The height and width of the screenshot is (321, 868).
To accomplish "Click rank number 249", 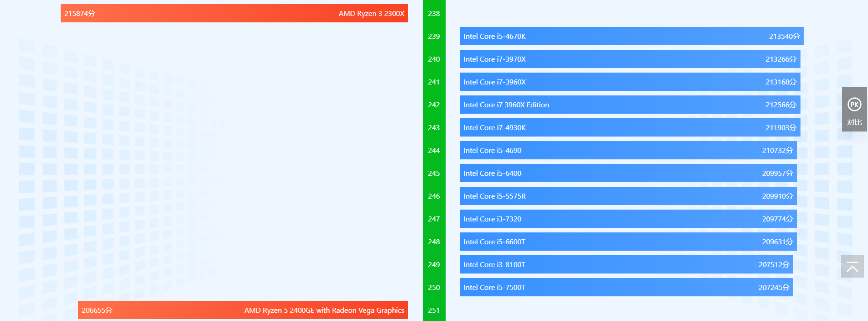I will [x=434, y=264].
